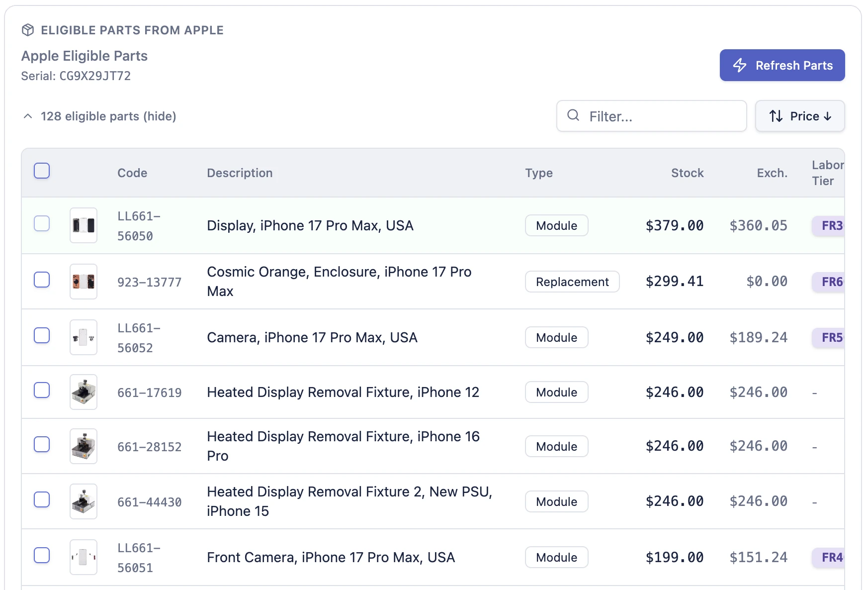Click the package box icon beside Eligible Parts heading
This screenshot has height=590, width=868.
[28, 30]
